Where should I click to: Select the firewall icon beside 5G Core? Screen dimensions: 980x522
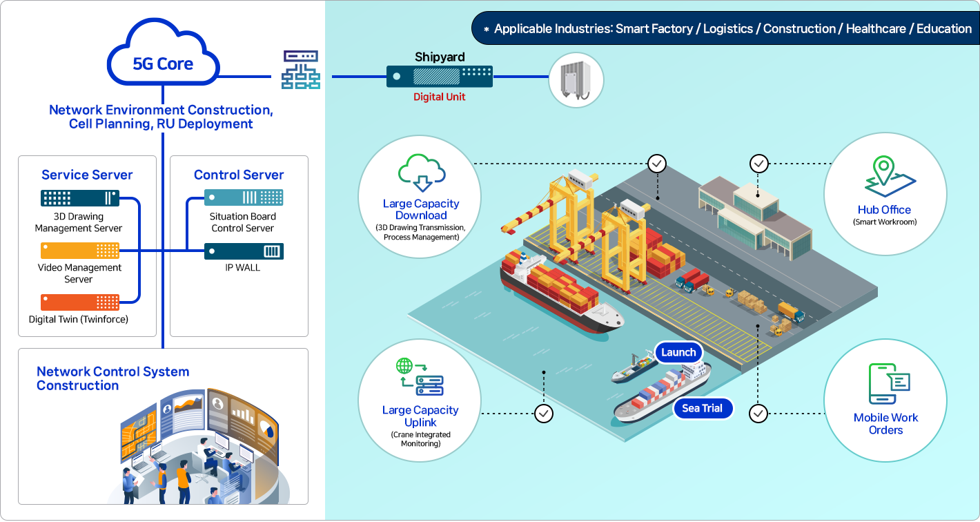(x=301, y=70)
